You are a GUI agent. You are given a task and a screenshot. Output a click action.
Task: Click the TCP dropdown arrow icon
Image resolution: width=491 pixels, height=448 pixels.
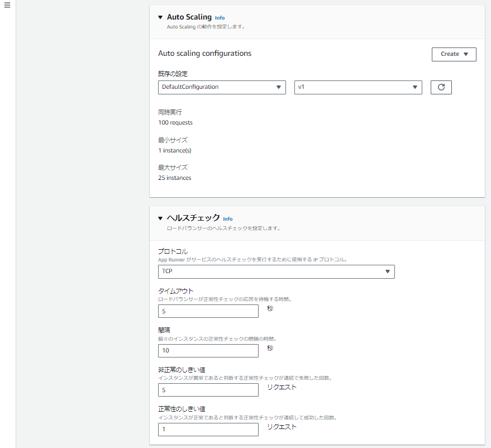coord(388,271)
